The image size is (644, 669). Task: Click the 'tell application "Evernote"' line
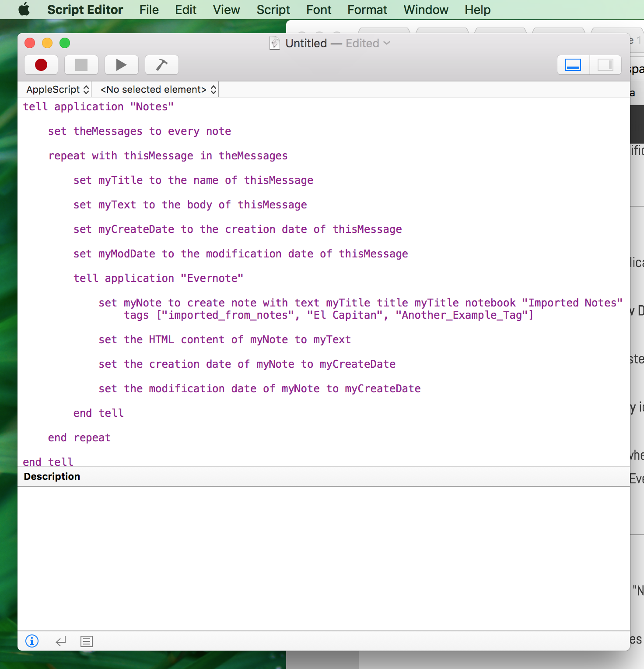pyautogui.click(x=158, y=278)
